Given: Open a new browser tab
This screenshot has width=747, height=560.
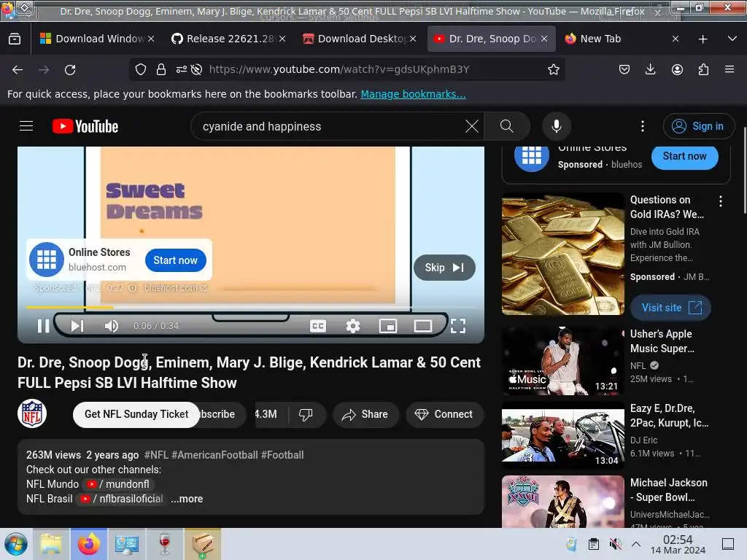Looking at the screenshot, I should pyautogui.click(x=703, y=39).
